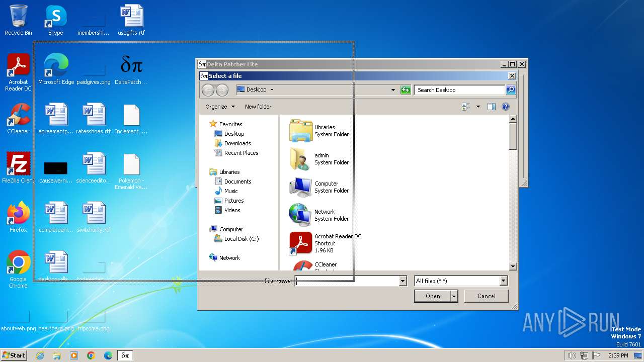This screenshot has width=644, height=362.
Task: Select the CCleaner desktop shortcut
Action: point(18,119)
